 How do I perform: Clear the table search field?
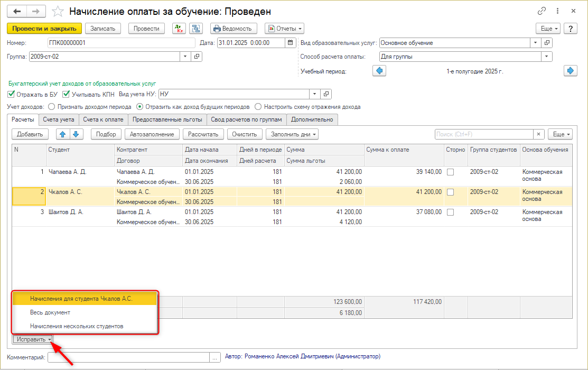click(538, 134)
